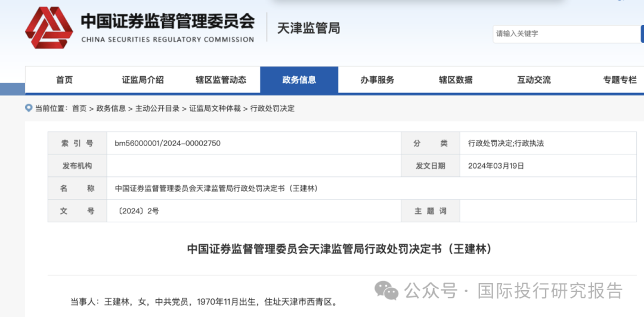
Task: Go to 主动公开目录 in the breadcrumb
Action: [157, 109]
